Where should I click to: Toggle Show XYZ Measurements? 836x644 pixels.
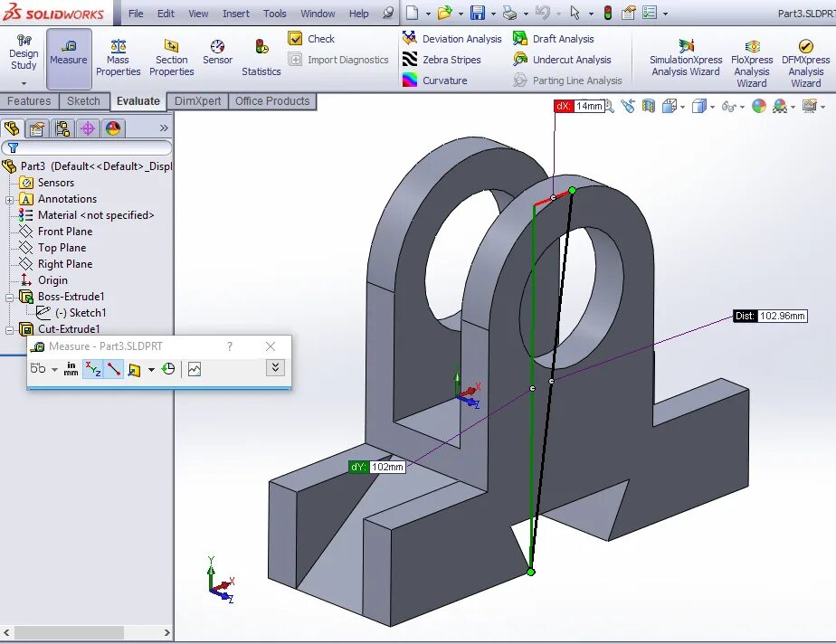click(x=93, y=369)
